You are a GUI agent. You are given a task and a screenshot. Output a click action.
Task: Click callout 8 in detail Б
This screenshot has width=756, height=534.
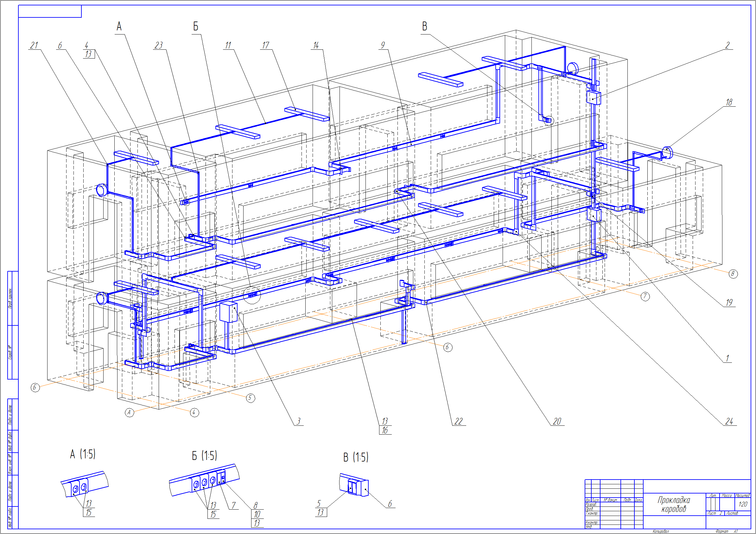pos(255,506)
